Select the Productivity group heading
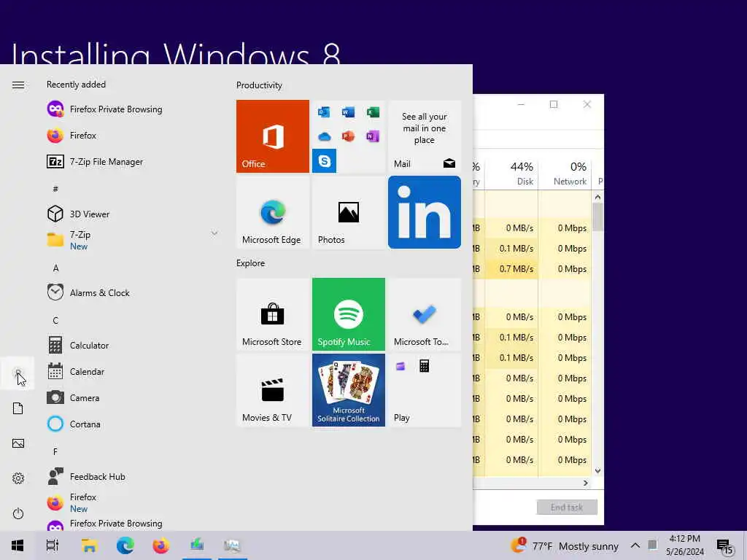 [259, 85]
